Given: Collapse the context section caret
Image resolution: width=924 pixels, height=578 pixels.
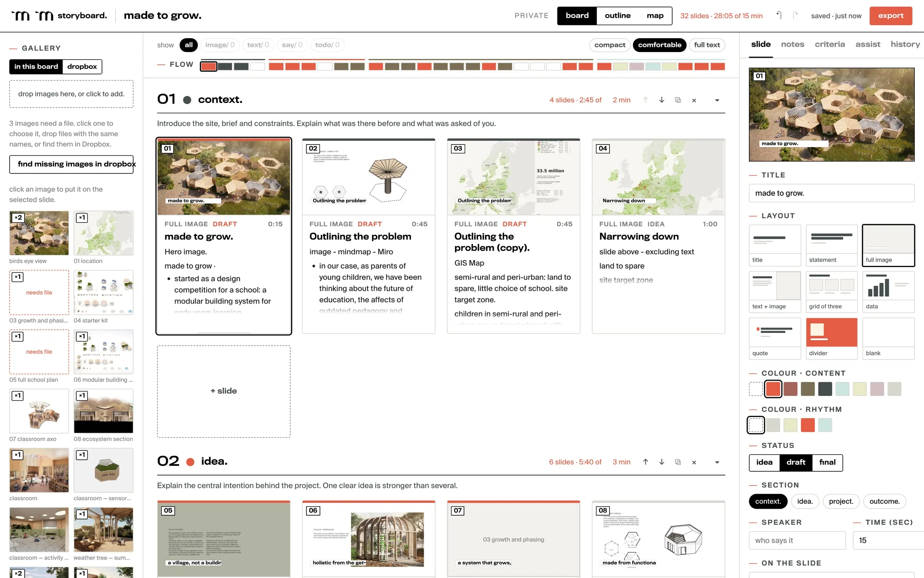Looking at the screenshot, I should [x=717, y=100].
